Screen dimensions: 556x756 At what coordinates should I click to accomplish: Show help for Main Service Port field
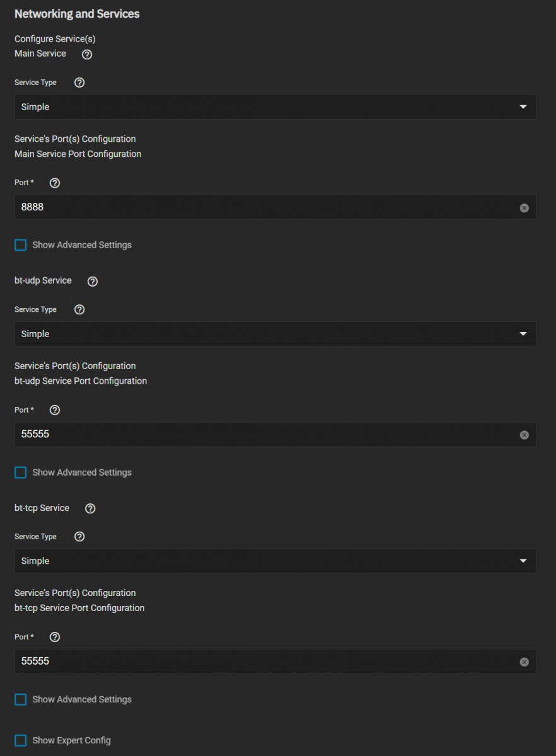click(x=55, y=183)
